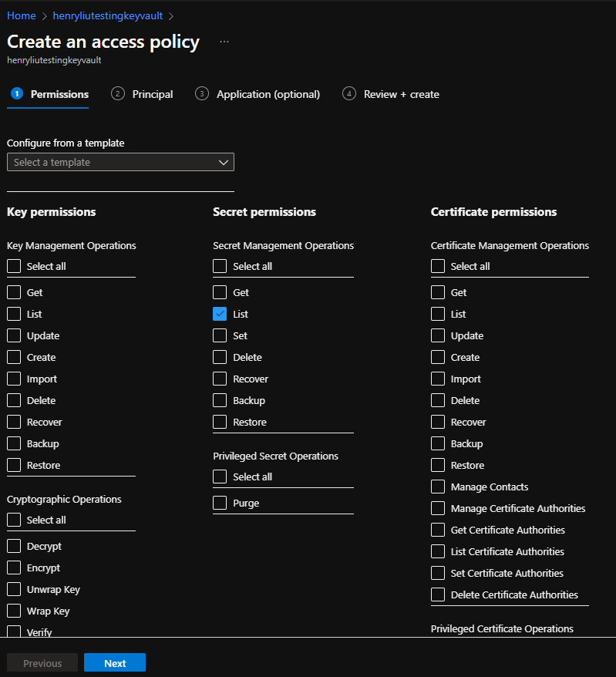This screenshot has width=616, height=677.
Task: Enable Restore in Key permissions
Action: pyautogui.click(x=14, y=465)
